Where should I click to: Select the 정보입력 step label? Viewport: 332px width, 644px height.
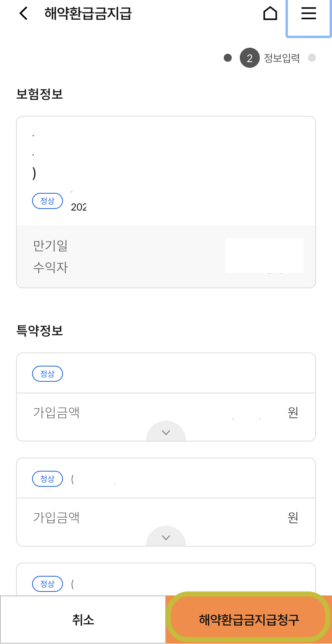pyautogui.click(x=282, y=58)
